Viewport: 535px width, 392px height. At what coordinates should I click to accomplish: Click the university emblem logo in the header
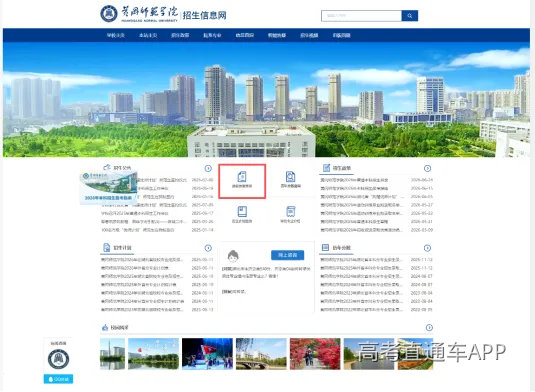click(109, 14)
